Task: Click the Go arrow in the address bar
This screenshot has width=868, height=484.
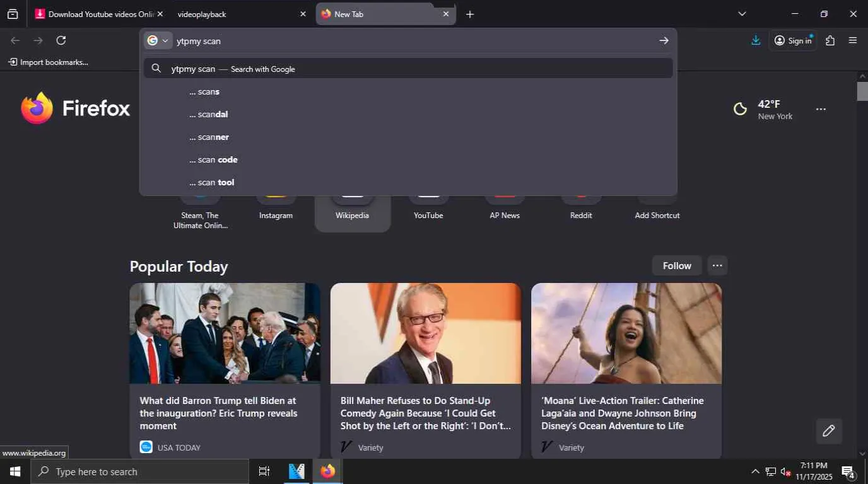Action: (664, 40)
